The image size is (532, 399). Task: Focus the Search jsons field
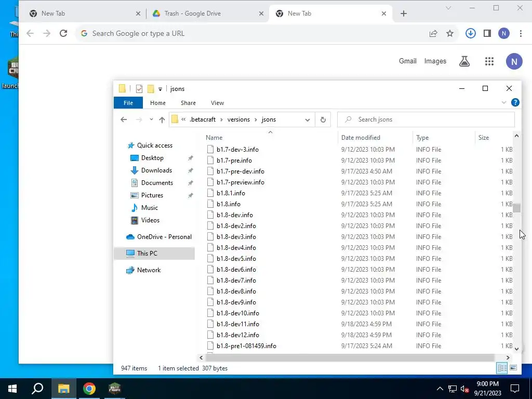click(x=426, y=119)
